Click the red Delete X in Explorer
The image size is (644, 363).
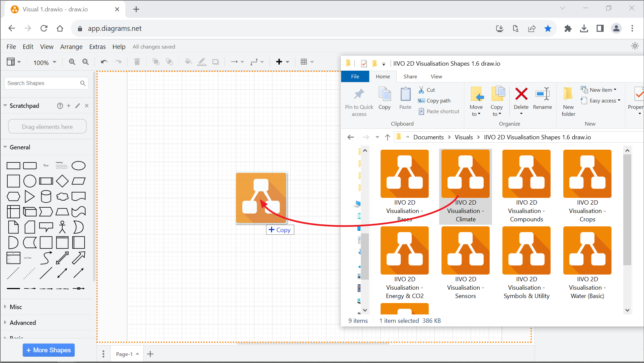[521, 94]
